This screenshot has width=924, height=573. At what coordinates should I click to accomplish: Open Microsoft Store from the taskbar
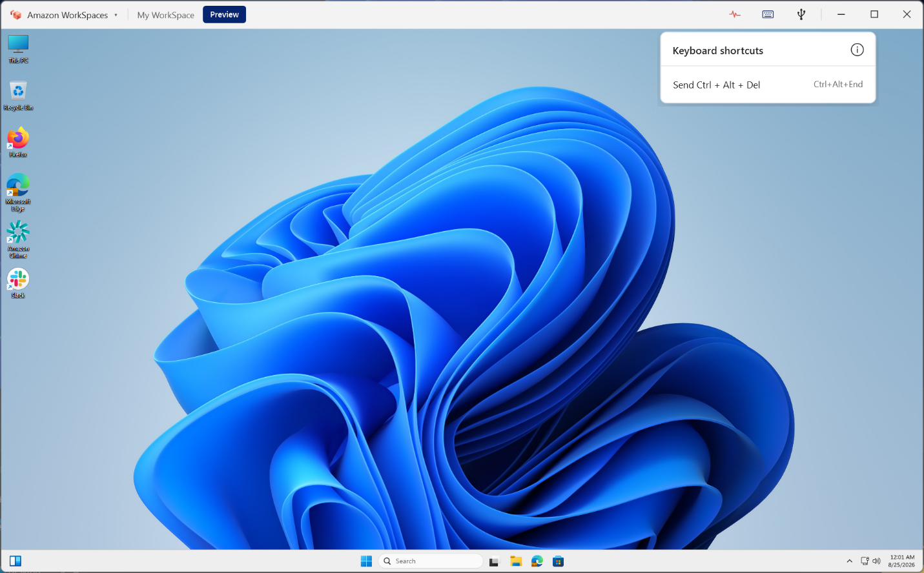click(x=559, y=561)
